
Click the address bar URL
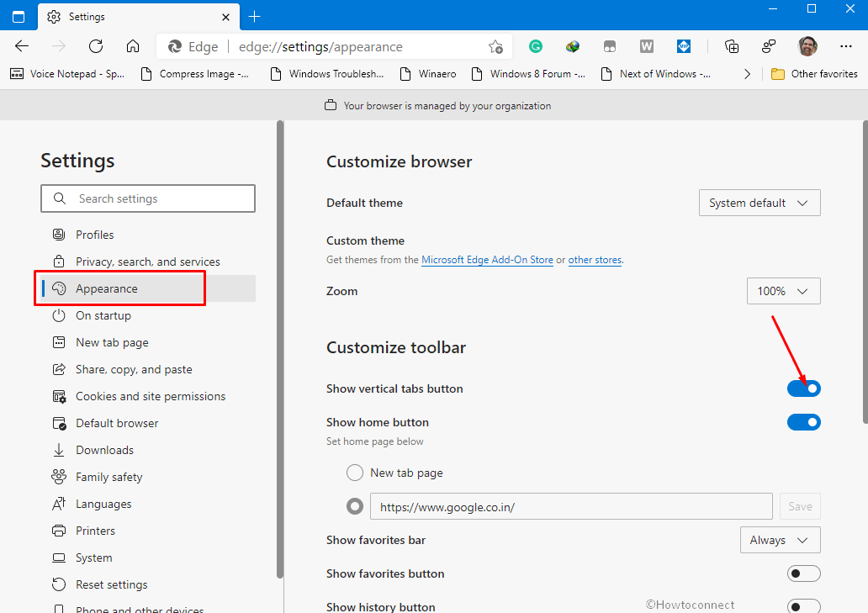320,47
